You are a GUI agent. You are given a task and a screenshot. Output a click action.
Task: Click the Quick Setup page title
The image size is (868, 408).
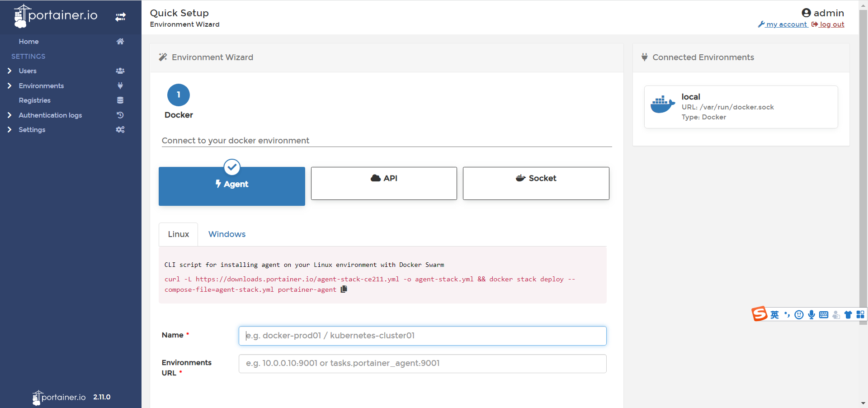pos(179,13)
